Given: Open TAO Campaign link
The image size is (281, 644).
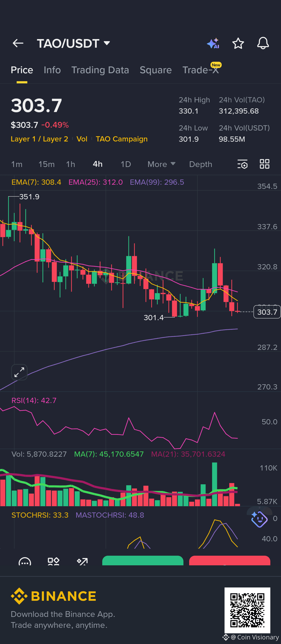Looking at the screenshot, I should pos(122,139).
